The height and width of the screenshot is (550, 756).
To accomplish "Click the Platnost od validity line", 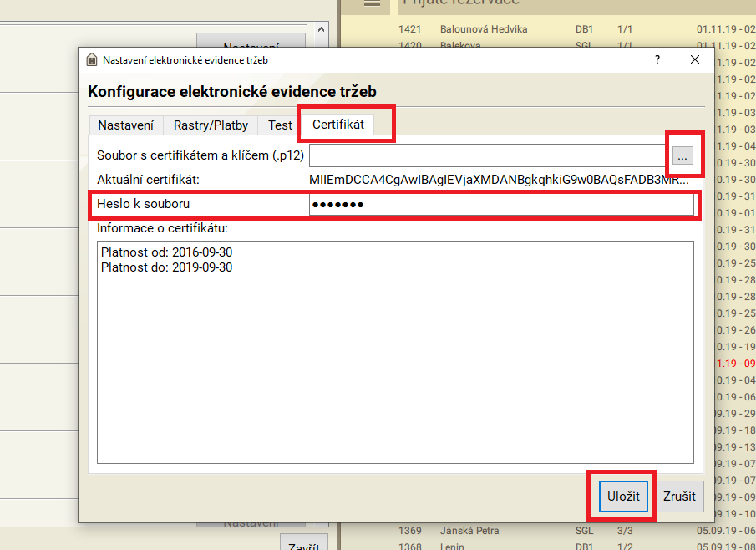I will tap(166, 252).
